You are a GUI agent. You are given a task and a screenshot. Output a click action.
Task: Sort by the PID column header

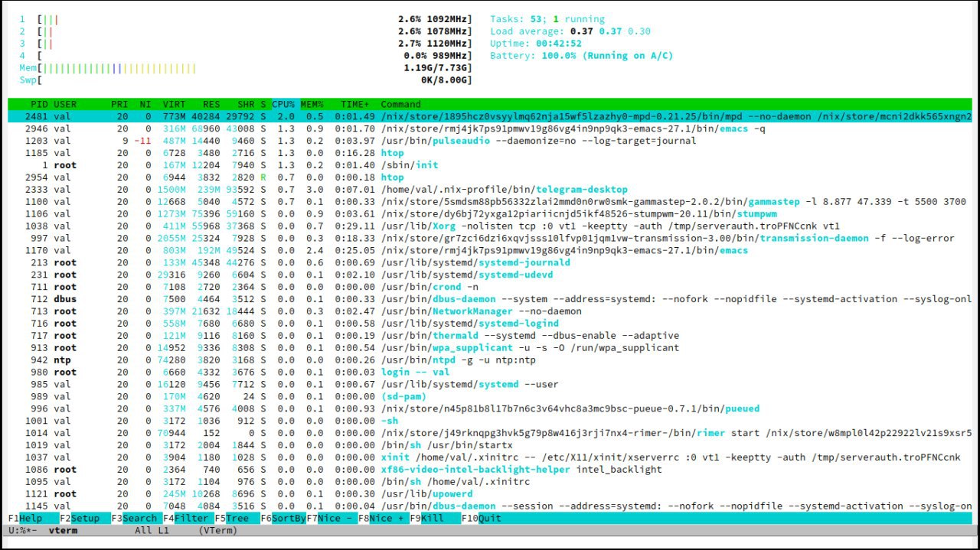pyautogui.click(x=39, y=104)
